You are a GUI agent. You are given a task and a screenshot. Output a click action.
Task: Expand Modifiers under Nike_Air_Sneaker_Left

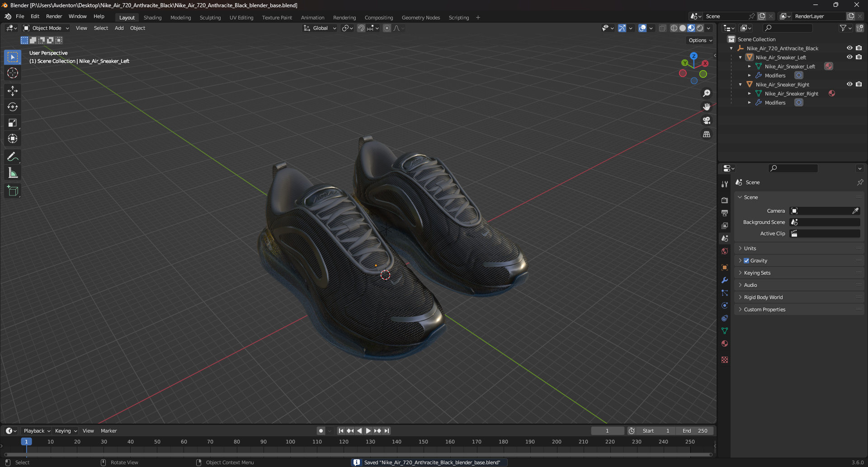click(x=749, y=76)
